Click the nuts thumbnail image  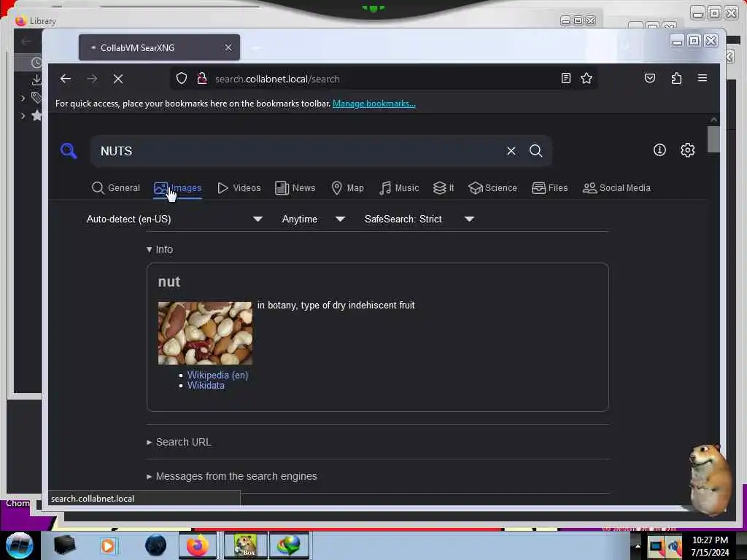point(205,332)
